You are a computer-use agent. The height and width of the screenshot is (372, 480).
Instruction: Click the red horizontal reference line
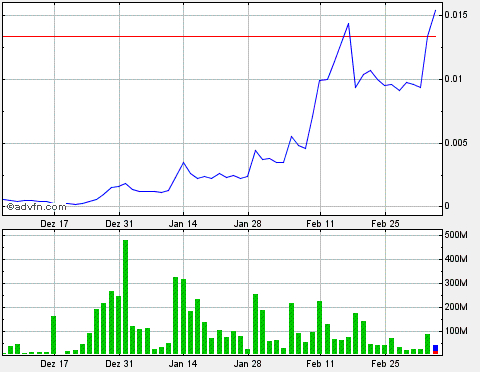click(x=219, y=36)
